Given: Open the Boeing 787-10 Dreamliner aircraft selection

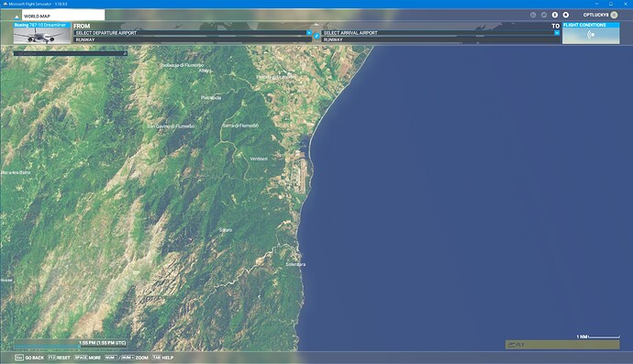Looking at the screenshot, I should 42,33.
